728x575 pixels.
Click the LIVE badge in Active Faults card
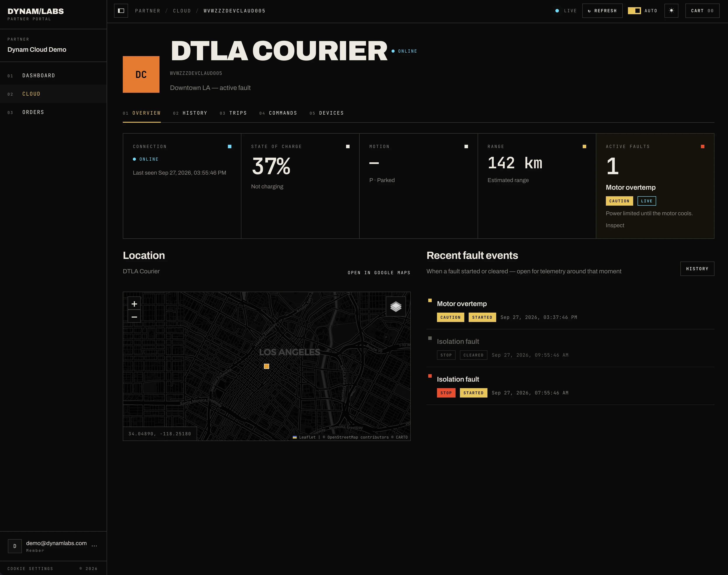[x=647, y=201]
